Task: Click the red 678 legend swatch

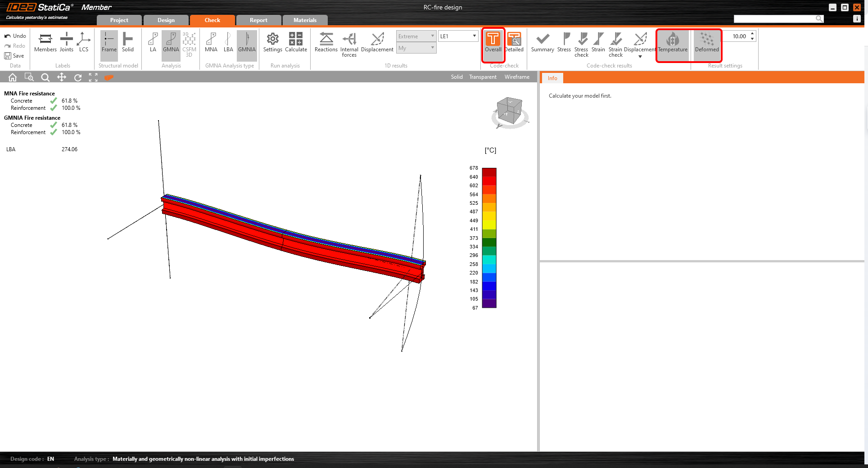Action: (489, 171)
